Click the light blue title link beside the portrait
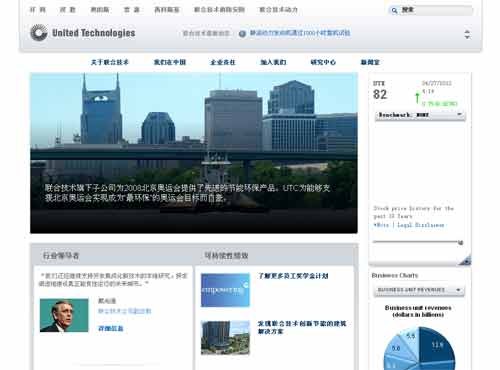 point(124,311)
